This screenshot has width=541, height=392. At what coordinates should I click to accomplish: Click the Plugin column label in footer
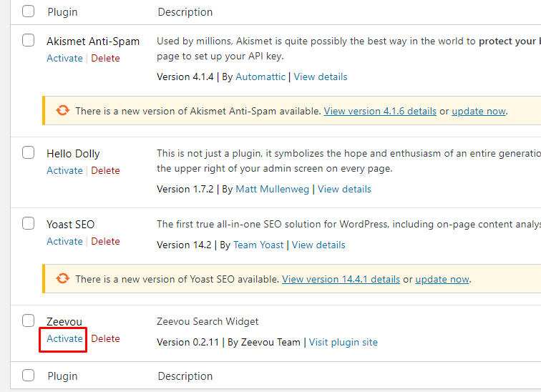62,376
